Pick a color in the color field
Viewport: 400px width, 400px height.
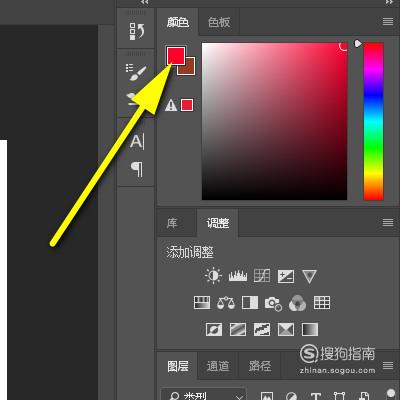(x=274, y=121)
